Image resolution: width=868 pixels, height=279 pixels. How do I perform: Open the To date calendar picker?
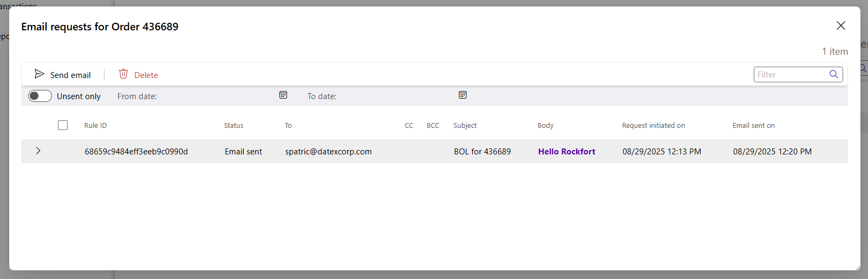pyautogui.click(x=463, y=95)
